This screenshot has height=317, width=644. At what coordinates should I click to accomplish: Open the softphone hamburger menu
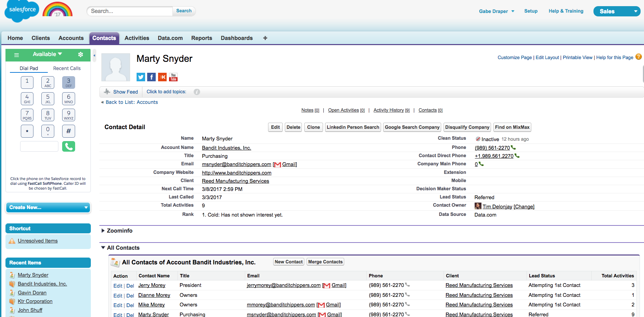pyautogui.click(x=16, y=55)
